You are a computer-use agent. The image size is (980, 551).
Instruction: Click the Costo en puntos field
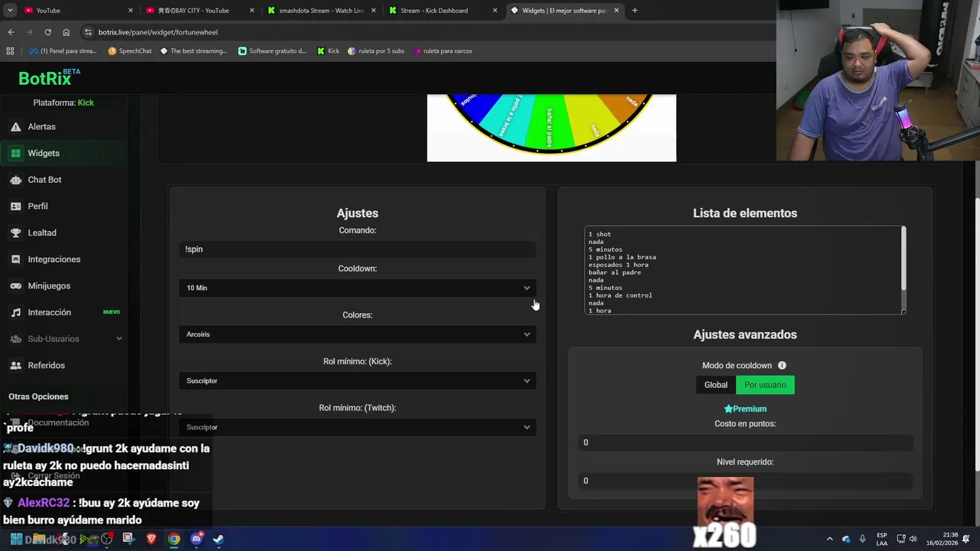745,442
